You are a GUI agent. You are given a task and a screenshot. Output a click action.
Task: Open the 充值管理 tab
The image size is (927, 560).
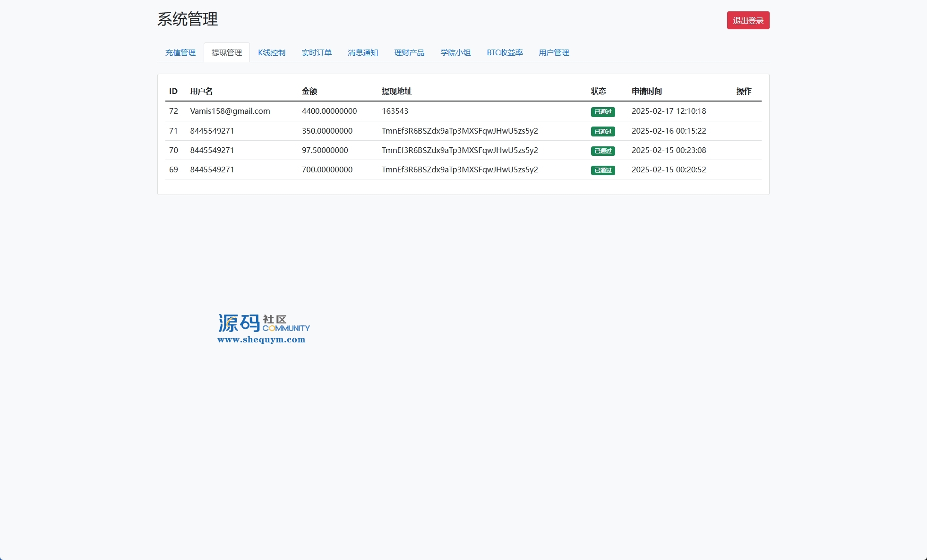point(180,52)
